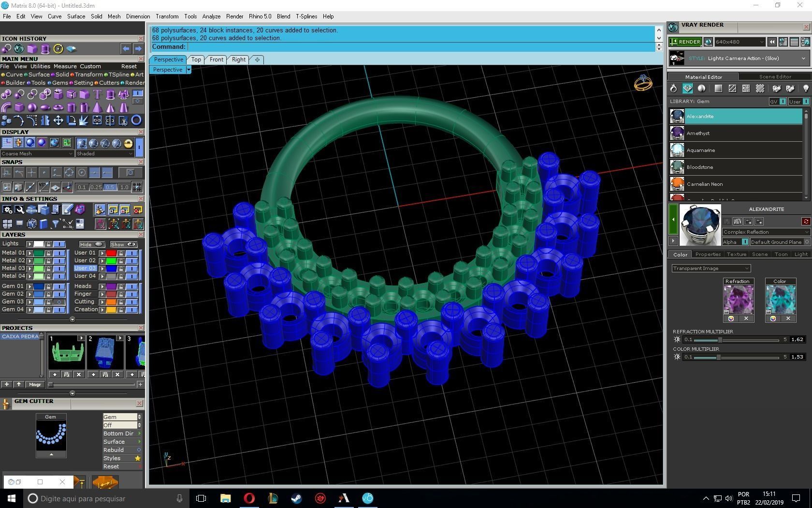Toggle the lock on User 01 layer

121,253
